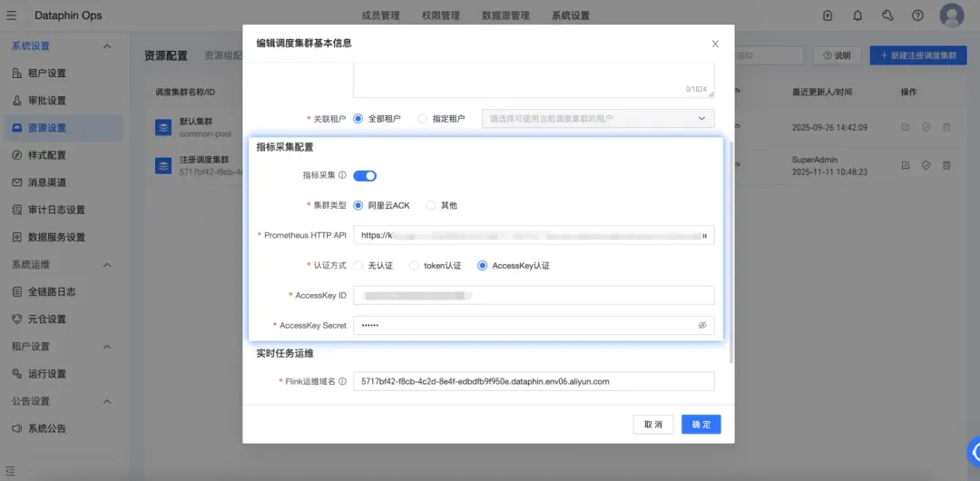Go to 租户设置 in sidebar
This screenshot has height=481, width=980.
coord(62,74)
